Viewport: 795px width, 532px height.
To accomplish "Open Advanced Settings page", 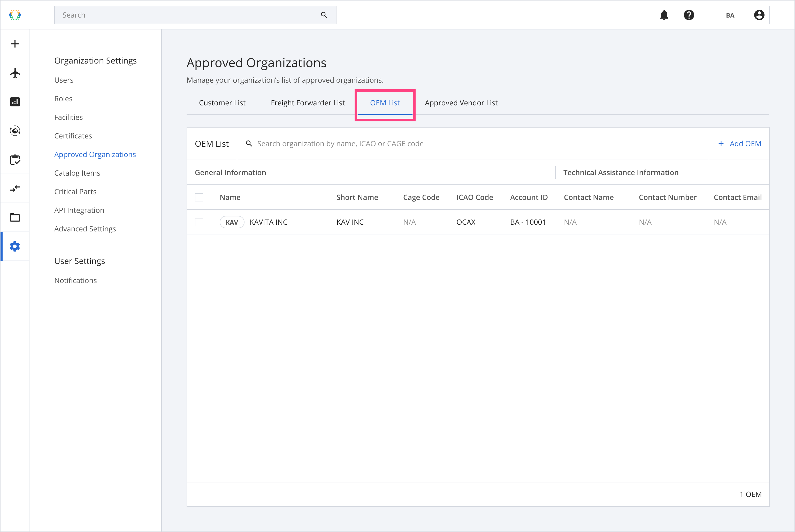I will pyautogui.click(x=85, y=229).
